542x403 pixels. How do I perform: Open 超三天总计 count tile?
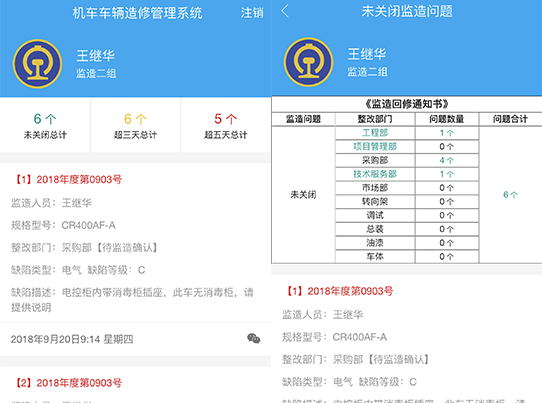[135, 125]
